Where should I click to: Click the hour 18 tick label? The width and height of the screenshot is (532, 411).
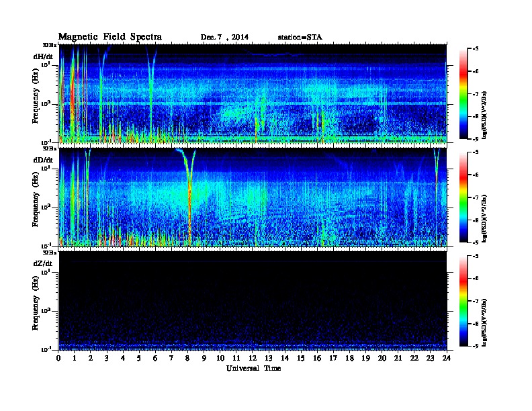click(349, 358)
